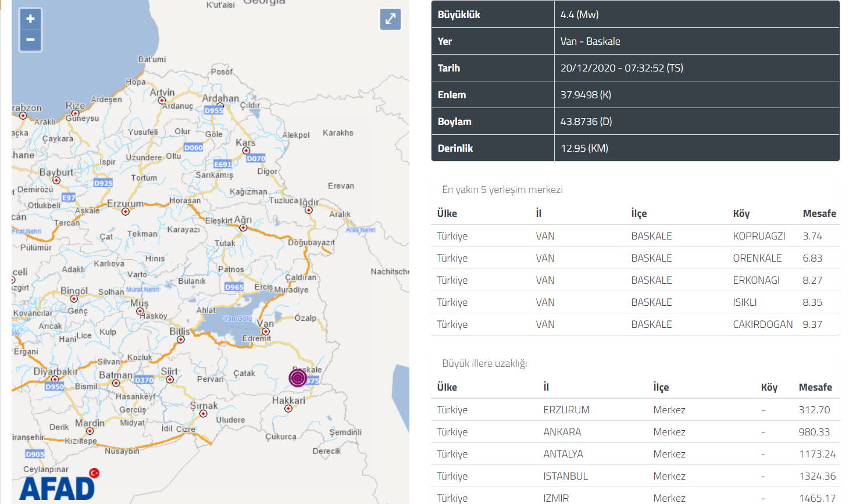849x504 pixels.
Task: Click the Derinlik 12.95 (KM) cell
Action: pyautogui.click(x=584, y=148)
